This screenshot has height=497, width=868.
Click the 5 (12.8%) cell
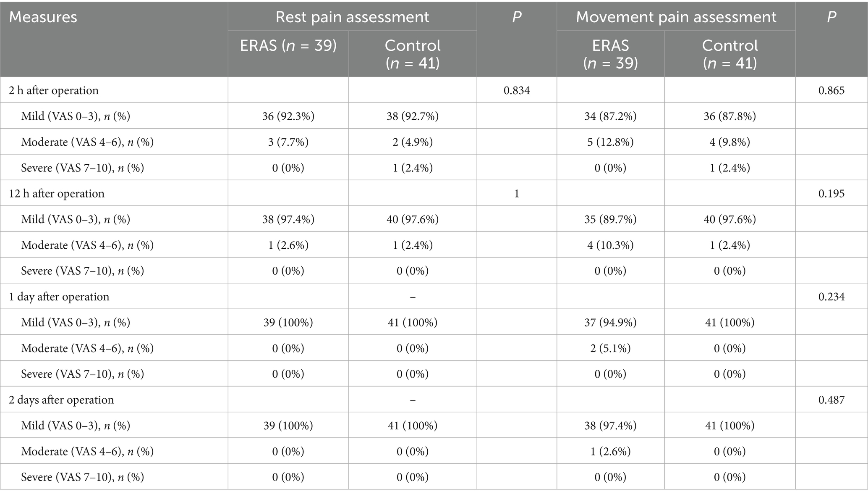pos(610,142)
